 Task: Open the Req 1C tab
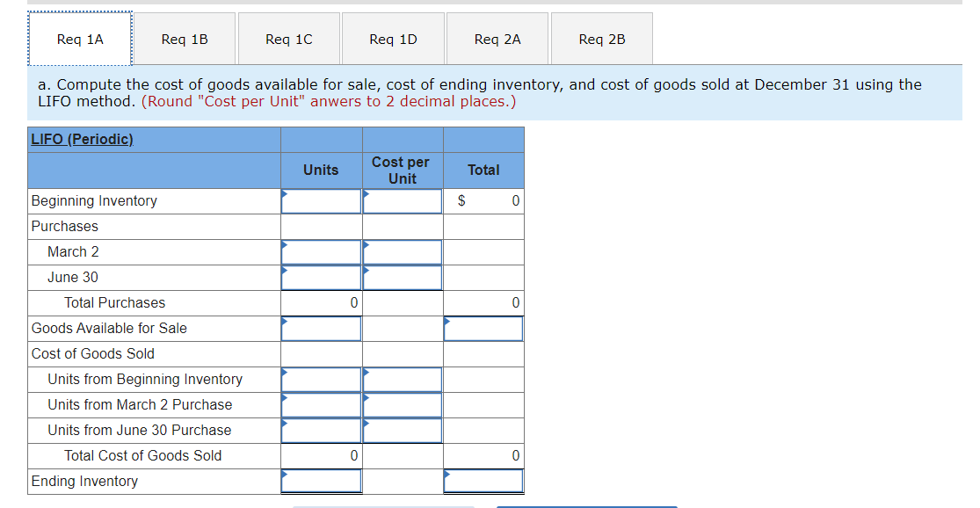click(288, 38)
